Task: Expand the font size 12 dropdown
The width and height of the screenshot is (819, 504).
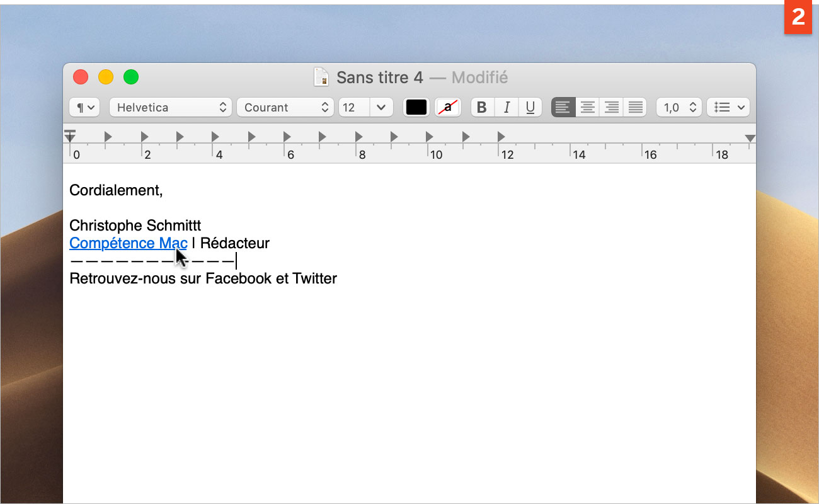Action: [x=381, y=107]
